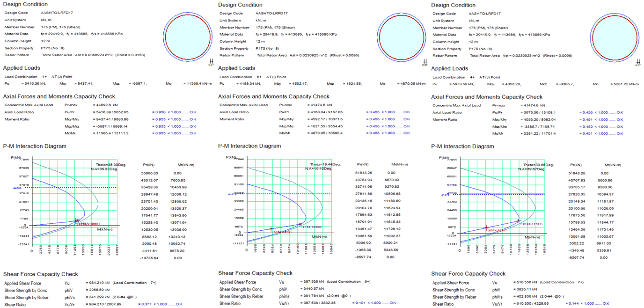644x308 pixels.
Task: Click the Mr(kN-m) column header in right table
Action: (x=614, y=165)
